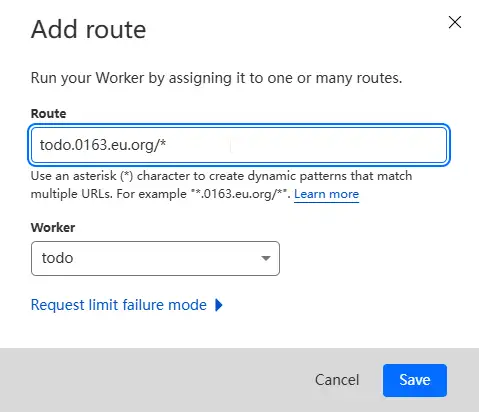Close the Add route dialog with X

pyautogui.click(x=455, y=22)
